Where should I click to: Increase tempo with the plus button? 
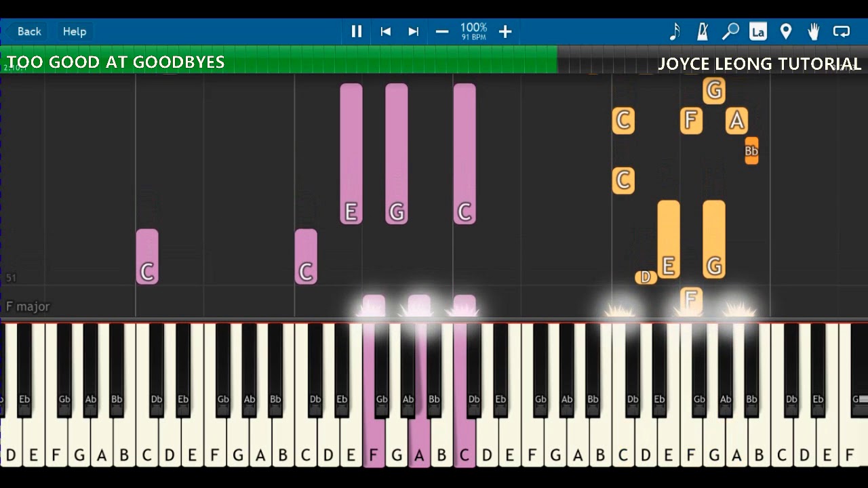coord(505,31)
